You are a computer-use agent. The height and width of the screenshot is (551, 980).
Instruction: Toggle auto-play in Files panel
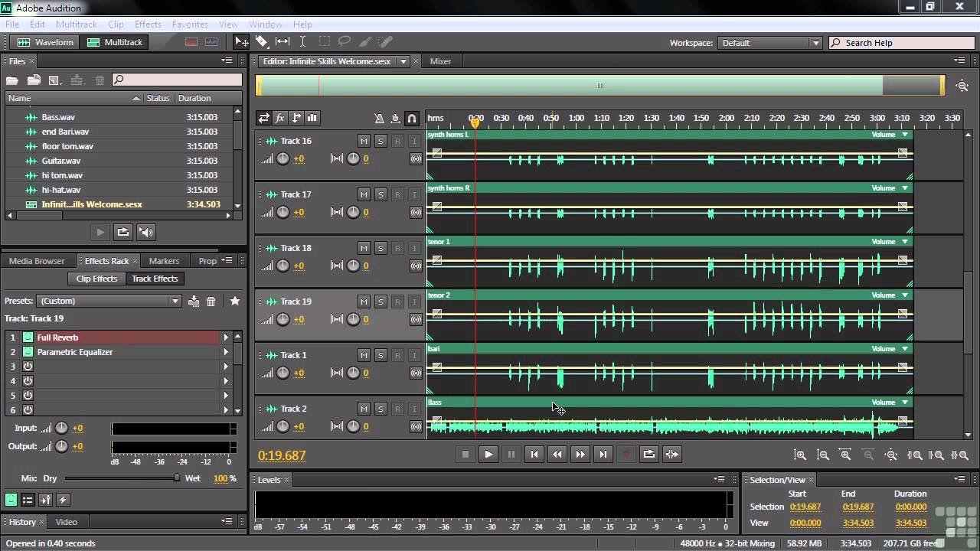146,232
